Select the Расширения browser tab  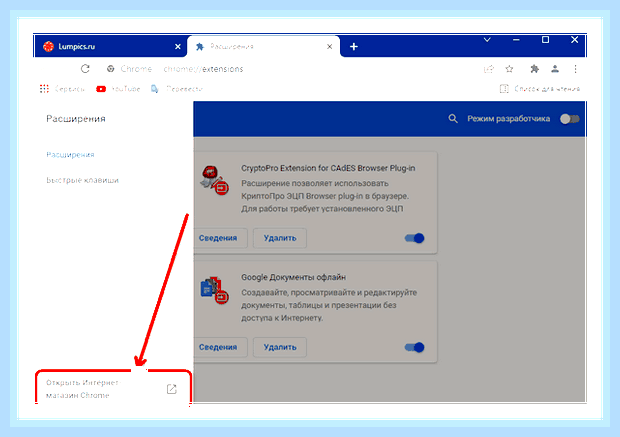263,47
